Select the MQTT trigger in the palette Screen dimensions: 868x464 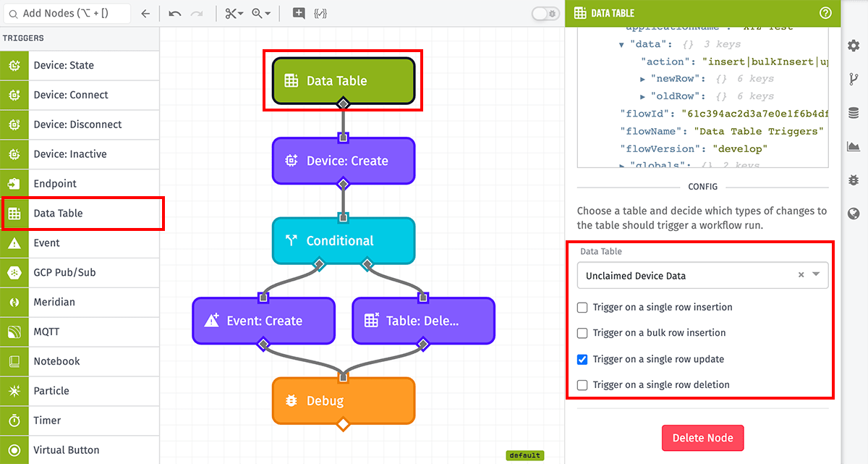pyautogui.click(x=80, y=332)
